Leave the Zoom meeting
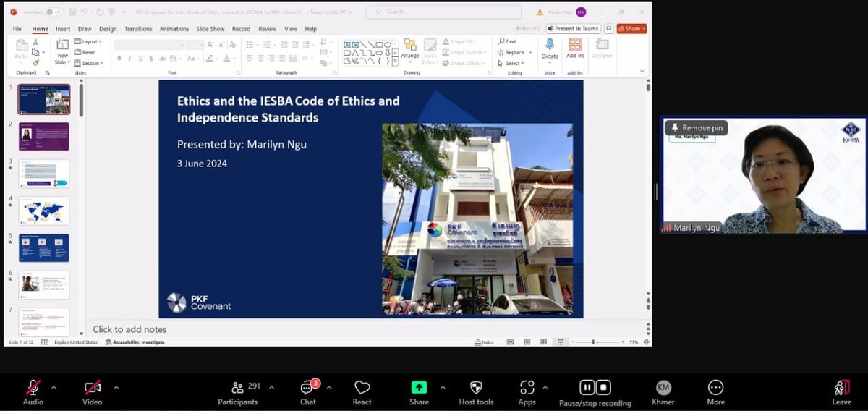This screenshot has width=868, height=411. tap(841, 393)
